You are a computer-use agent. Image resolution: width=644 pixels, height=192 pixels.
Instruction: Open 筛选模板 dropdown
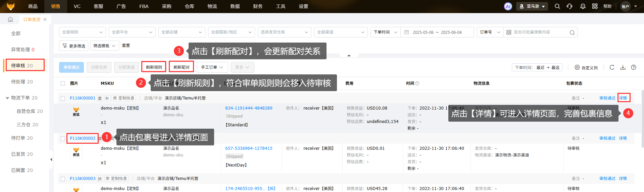pyautogui.click(x=104, y=46)
